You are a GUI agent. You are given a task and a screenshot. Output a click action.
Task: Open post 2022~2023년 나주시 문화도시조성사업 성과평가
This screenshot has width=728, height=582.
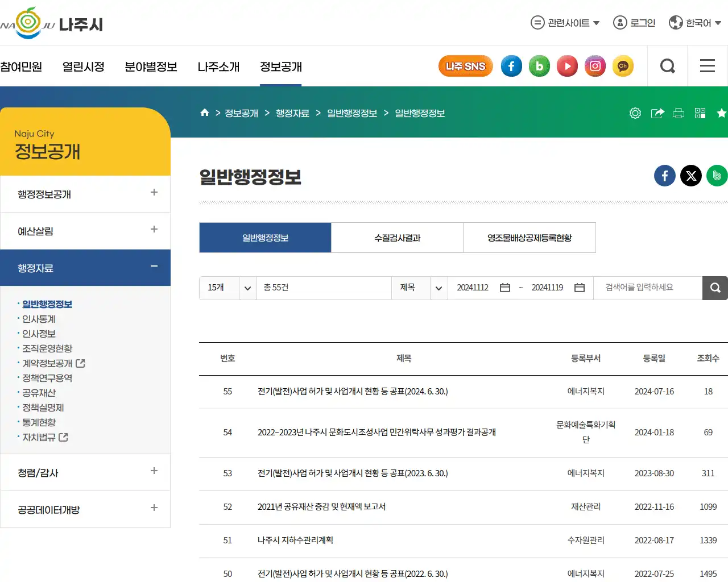pyautogui.click(x=377, y=432)
